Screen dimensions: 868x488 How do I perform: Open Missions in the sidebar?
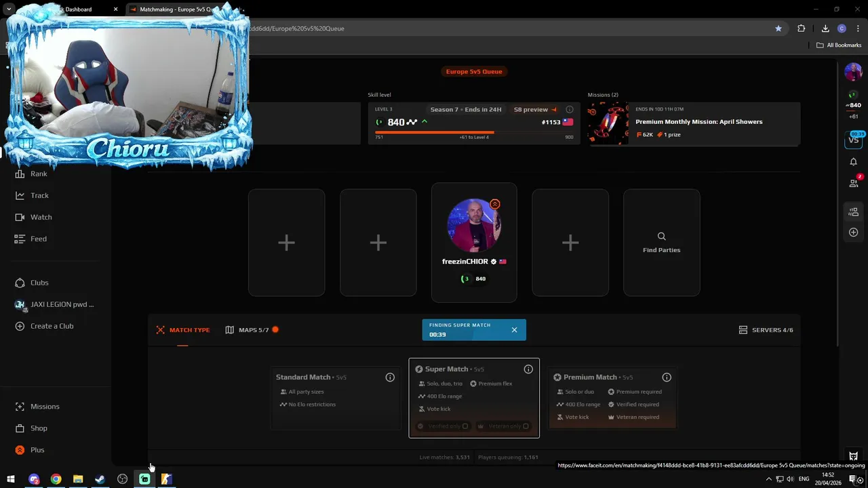(37, 407)
